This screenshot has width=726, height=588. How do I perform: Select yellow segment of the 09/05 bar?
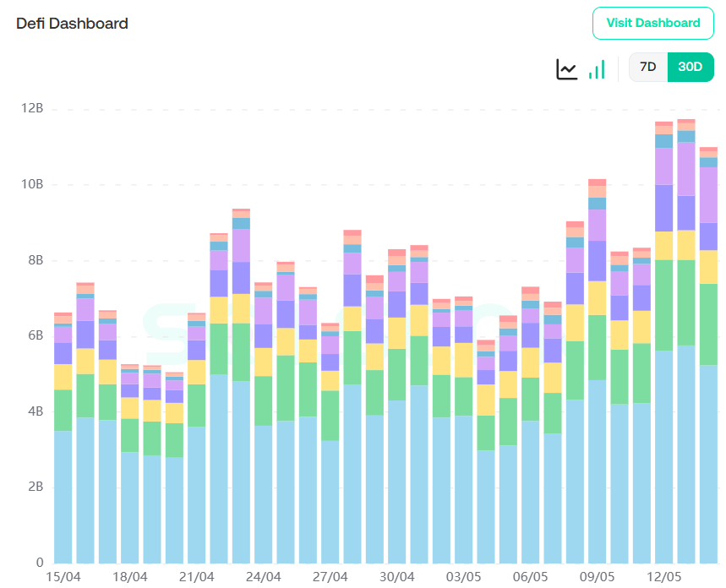[598, 297]
